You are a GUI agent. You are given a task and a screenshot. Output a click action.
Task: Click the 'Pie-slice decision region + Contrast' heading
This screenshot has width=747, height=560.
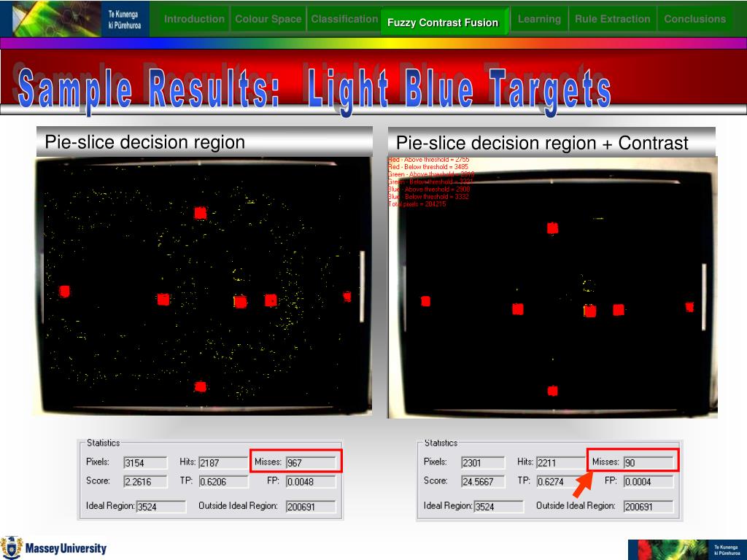pos(542,143)
